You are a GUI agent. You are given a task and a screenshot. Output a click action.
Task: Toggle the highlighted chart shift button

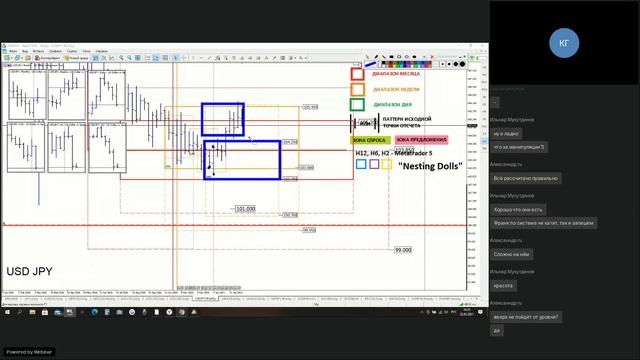(x=156, y=58)
